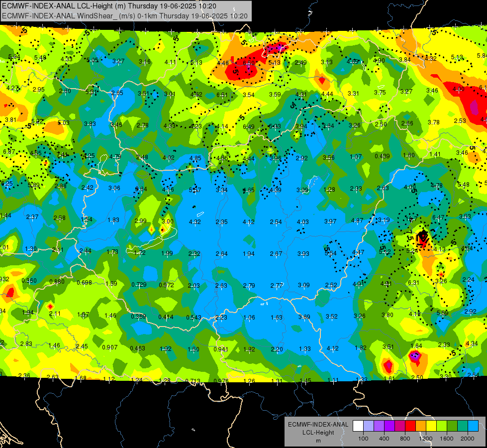Click the wind shear value 0.941
The width and height of the screenshot is (487, 448).
click(221, 349)
